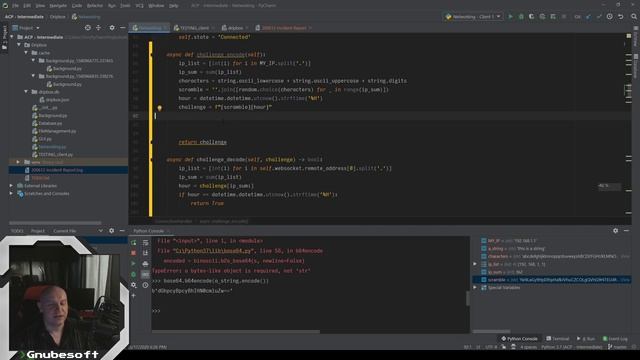Click the New Console plus icon
Image resolution: width=640 pixels, height=360 pixels.
click(133, 296)
